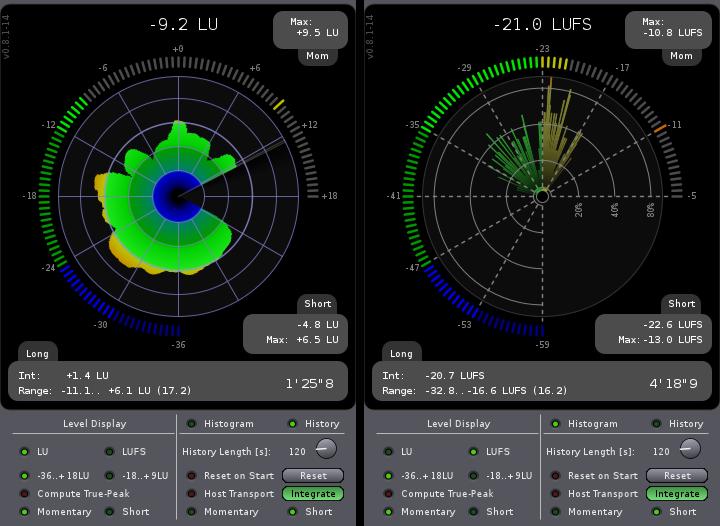Select the Long tab in left meter

[37, 353]
